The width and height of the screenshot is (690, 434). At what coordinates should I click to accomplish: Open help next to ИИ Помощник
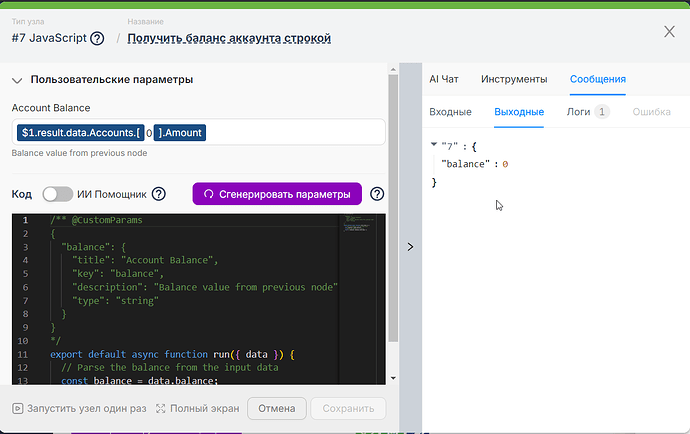click(x=159, y=194)
